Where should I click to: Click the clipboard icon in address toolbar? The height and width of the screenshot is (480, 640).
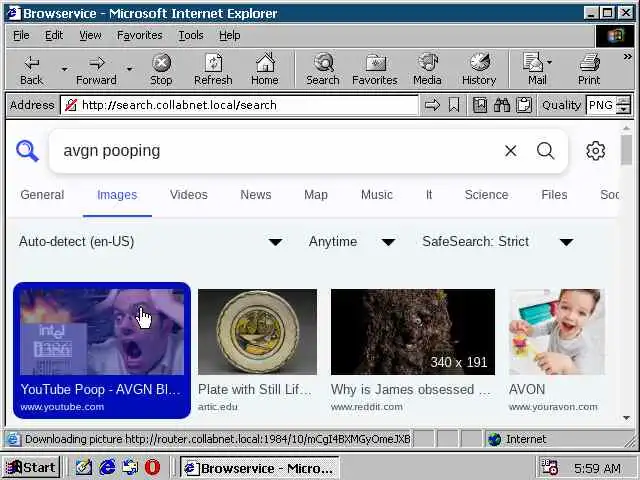(x=524, y=105)
